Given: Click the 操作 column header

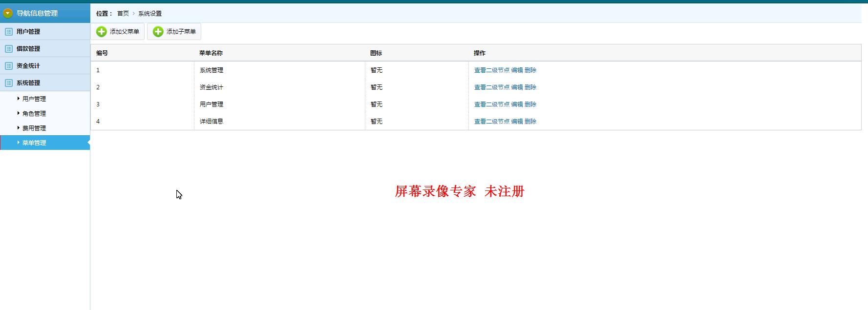Looking at the screenshot, I should 480,53.
